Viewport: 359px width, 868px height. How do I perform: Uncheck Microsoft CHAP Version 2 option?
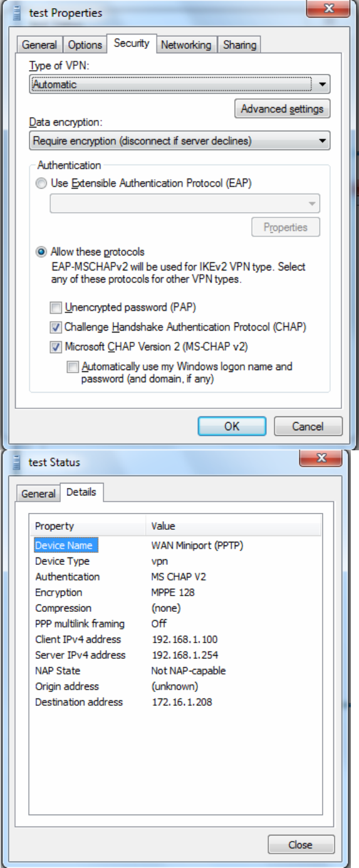click(x=56, y=346)
